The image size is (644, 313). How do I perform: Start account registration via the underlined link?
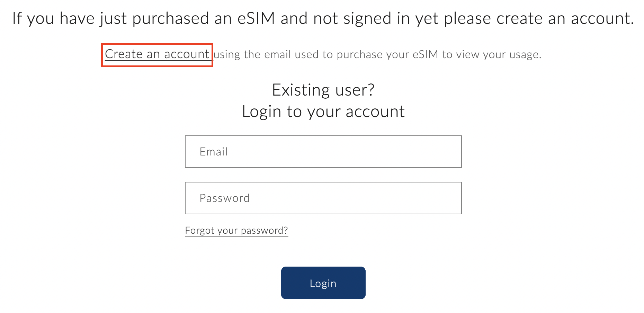click(157, 54)
